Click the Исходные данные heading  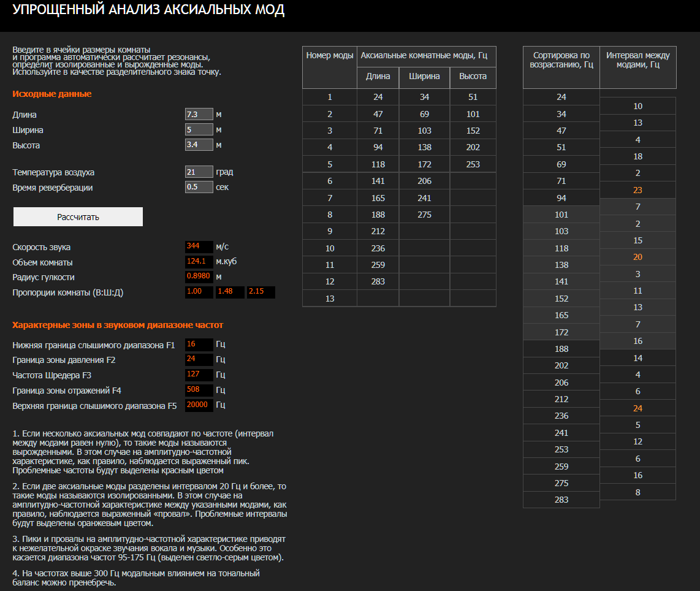click(51, 94)
